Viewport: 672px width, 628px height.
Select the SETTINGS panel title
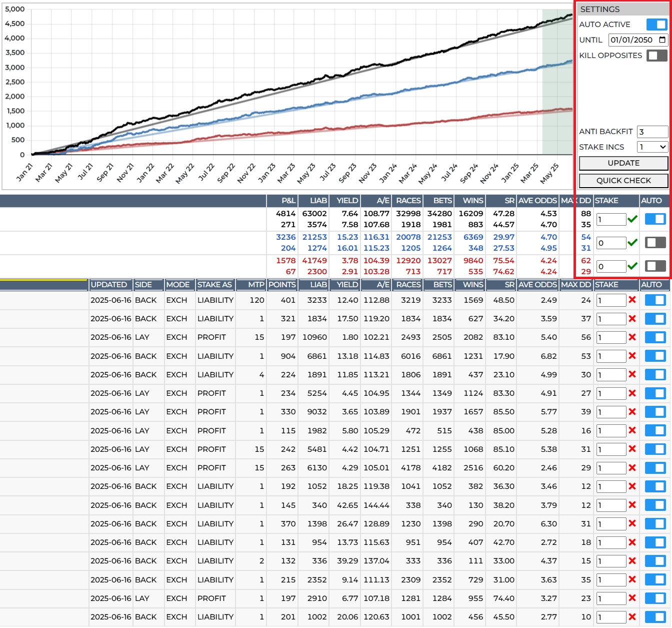600,9
